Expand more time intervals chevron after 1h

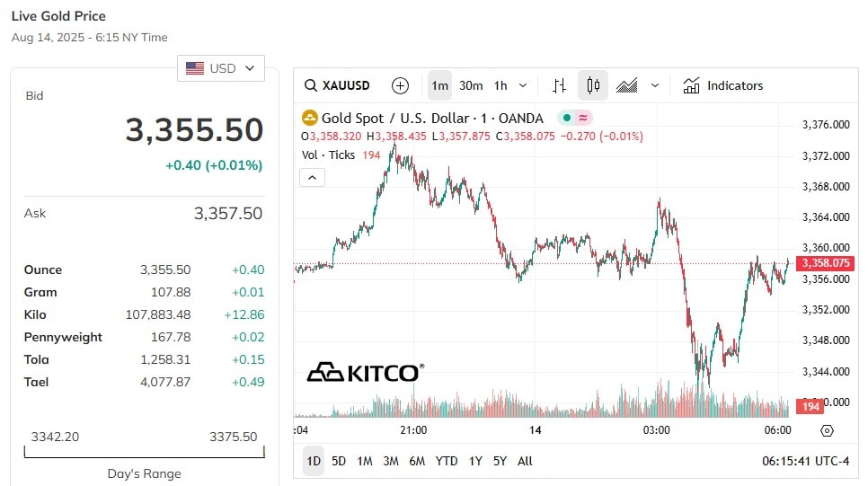523,86
